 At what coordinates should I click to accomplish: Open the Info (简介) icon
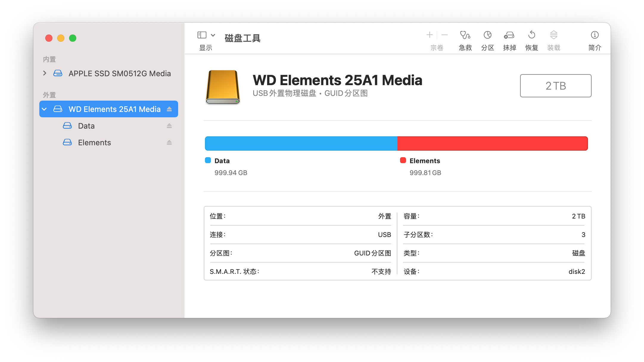[595, 35]
